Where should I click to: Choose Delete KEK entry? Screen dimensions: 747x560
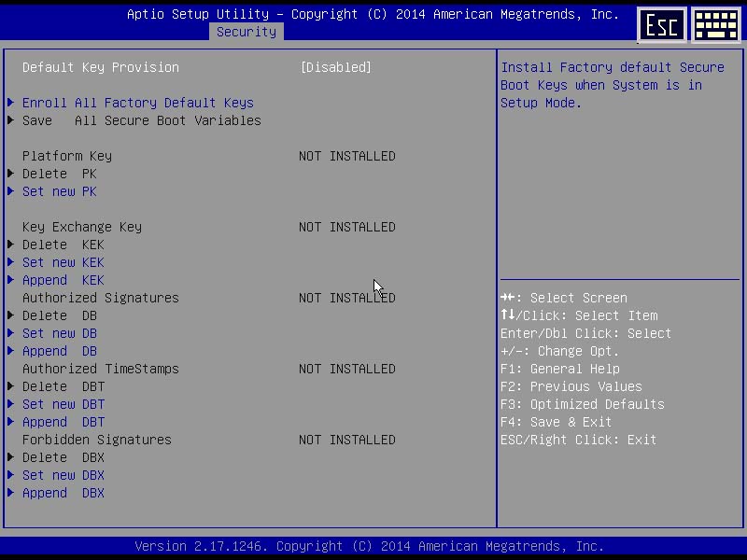63,245
